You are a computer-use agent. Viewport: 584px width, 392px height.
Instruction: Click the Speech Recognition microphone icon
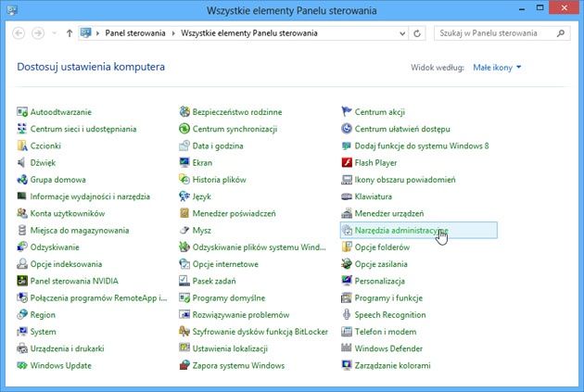pos(347,314)
